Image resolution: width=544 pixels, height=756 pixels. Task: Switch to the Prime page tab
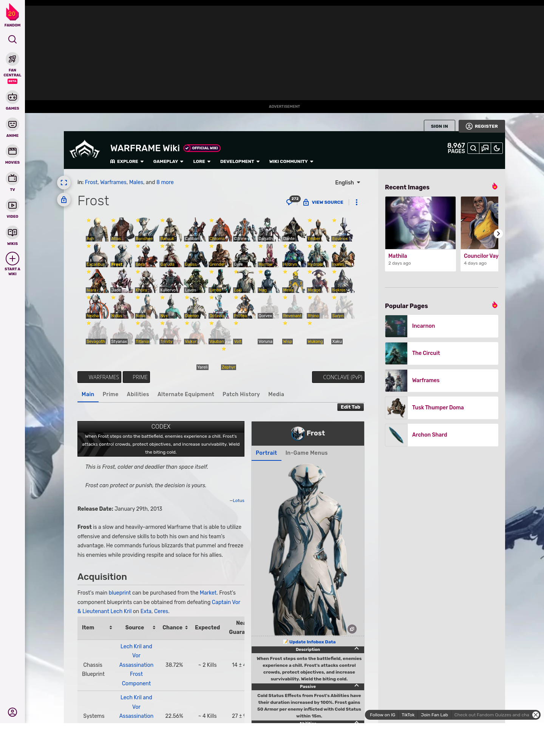point(110,394)
